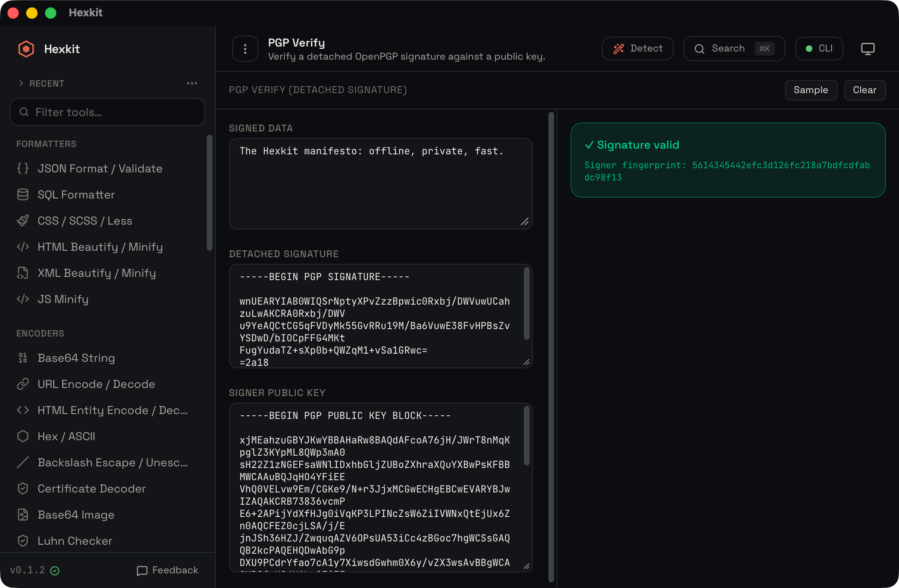Image resolution: width=899 pixels, height=588 pixels.
Task: Click into the Signer Public Key text area
Action: [x=380, y=487]
